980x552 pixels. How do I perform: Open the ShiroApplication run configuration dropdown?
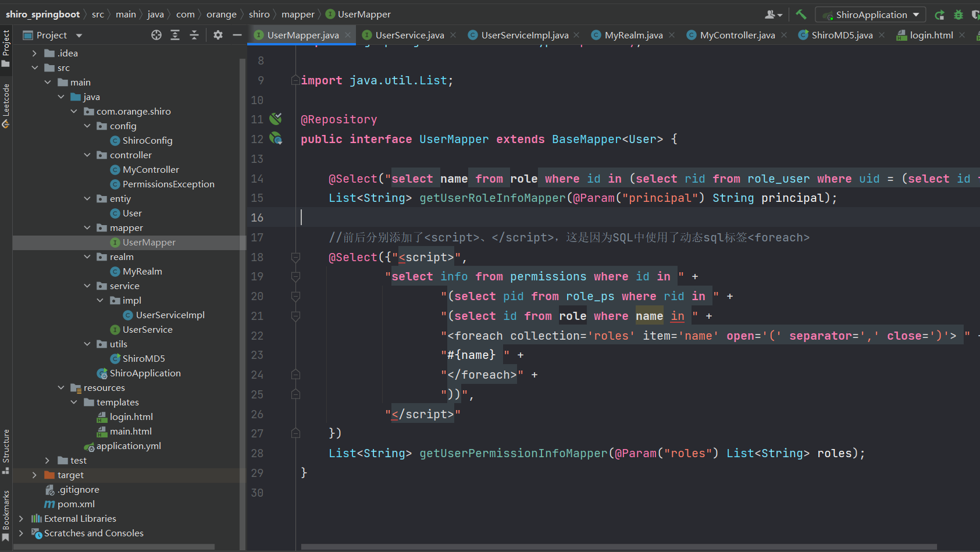coord(871,15)
